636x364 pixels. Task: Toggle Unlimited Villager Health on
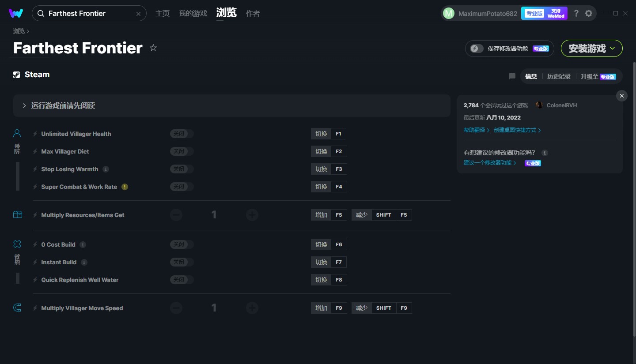(182, 134)
